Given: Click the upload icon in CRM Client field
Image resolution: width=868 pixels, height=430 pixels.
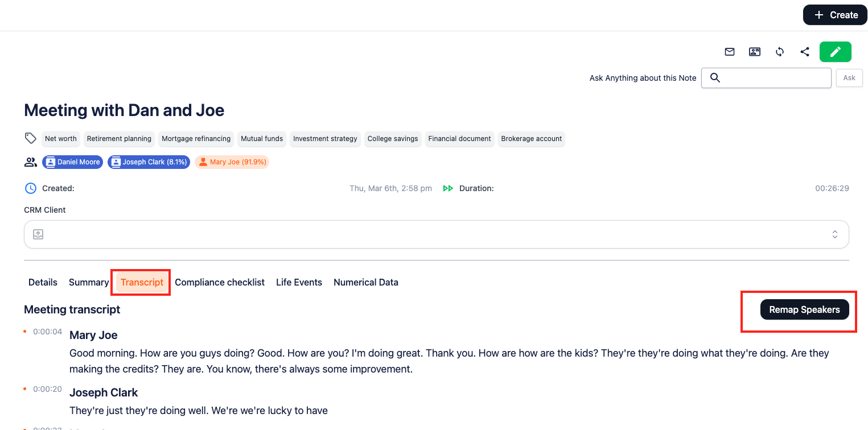Looking at the screenshot, I should coord(38,234).
